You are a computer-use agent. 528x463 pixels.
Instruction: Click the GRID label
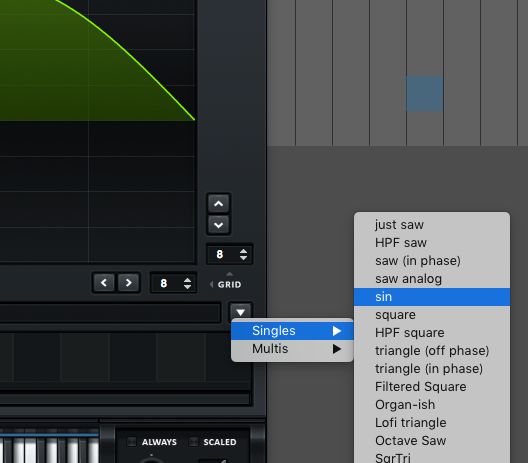(229, 285)
